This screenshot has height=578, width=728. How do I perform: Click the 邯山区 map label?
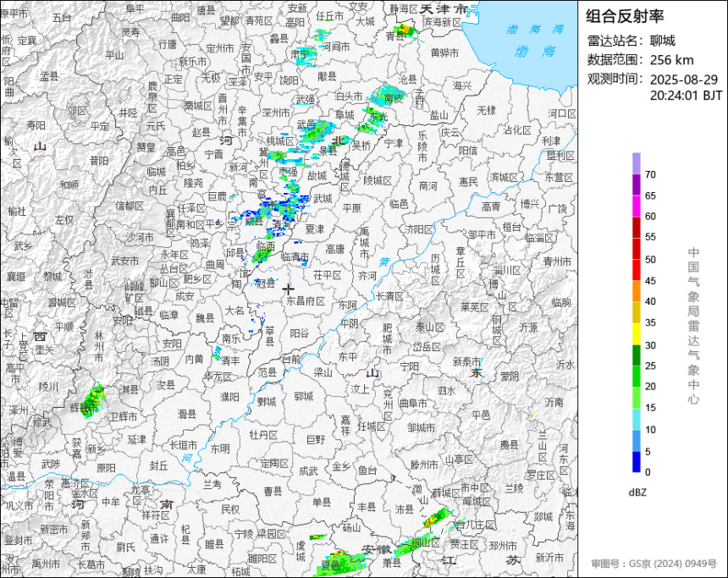tap(164, 283)
